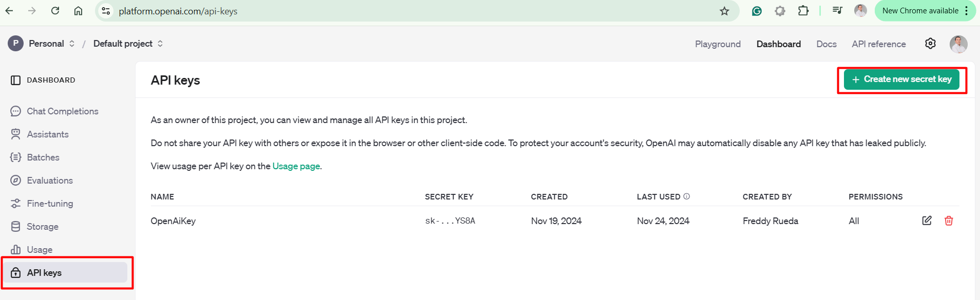The width and height of the screenshot is (980, 300).
Task: Open Usage in sidebar
Action: [x=40, y=250]
